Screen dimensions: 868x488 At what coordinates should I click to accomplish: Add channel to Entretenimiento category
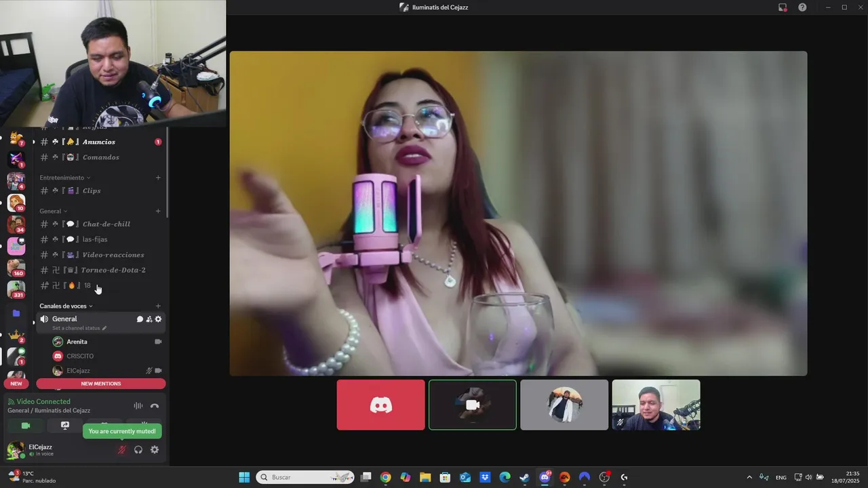158,178
